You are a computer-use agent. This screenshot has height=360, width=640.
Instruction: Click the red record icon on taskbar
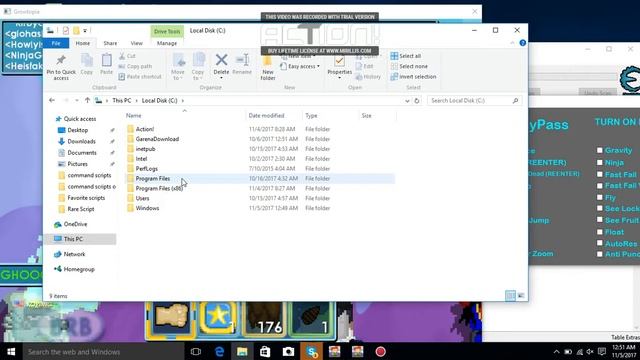pyautogui.click(x=380, y=351)
